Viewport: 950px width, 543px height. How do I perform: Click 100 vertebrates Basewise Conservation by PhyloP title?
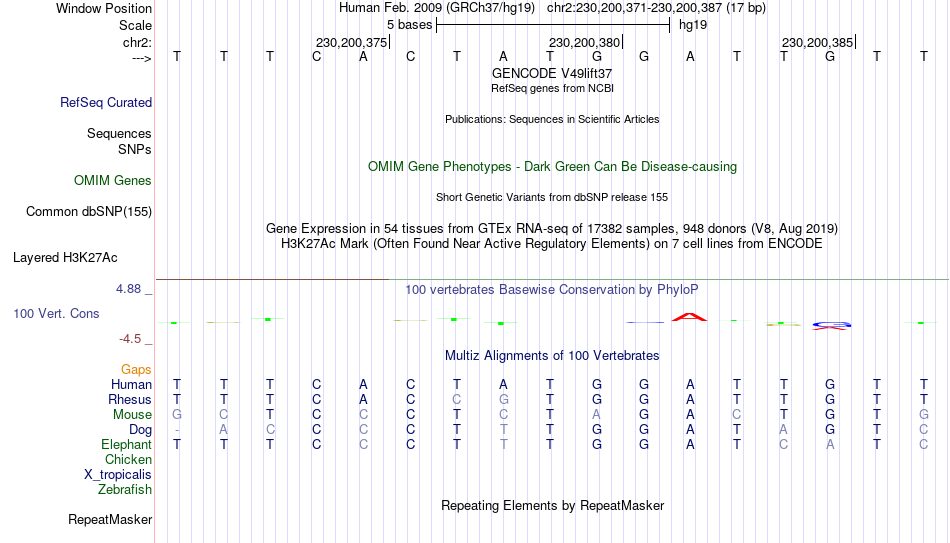tap(552, 290)
